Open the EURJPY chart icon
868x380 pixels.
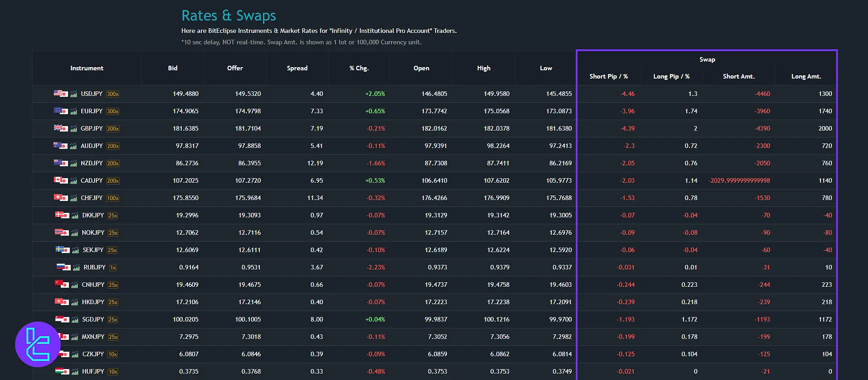74,111
